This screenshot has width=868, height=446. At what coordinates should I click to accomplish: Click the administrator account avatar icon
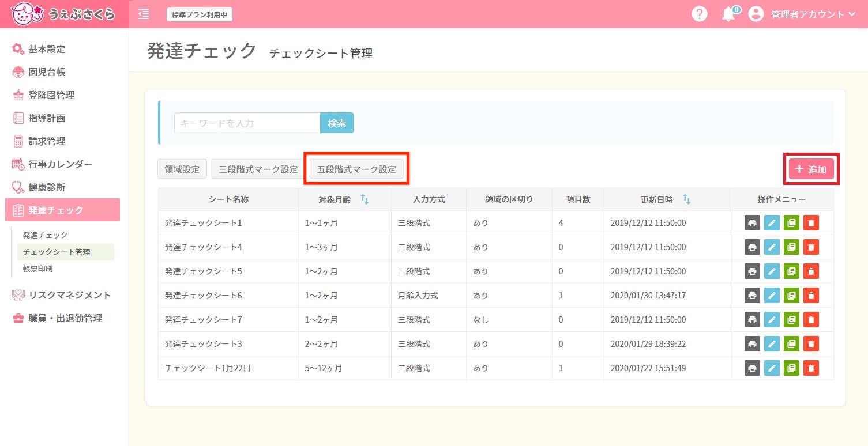pos(756,14)
